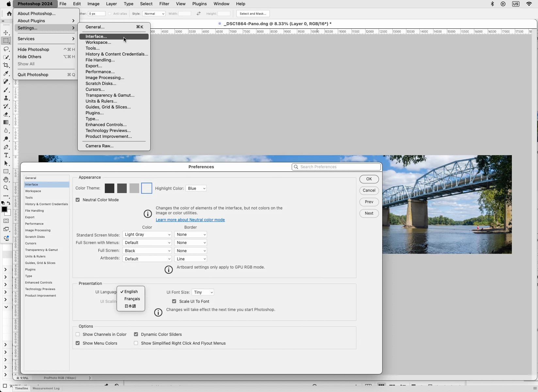This screenshot has width=538, height=392.
Task: Pick the darkest Color Theme swatch
Action: (109, 188)
